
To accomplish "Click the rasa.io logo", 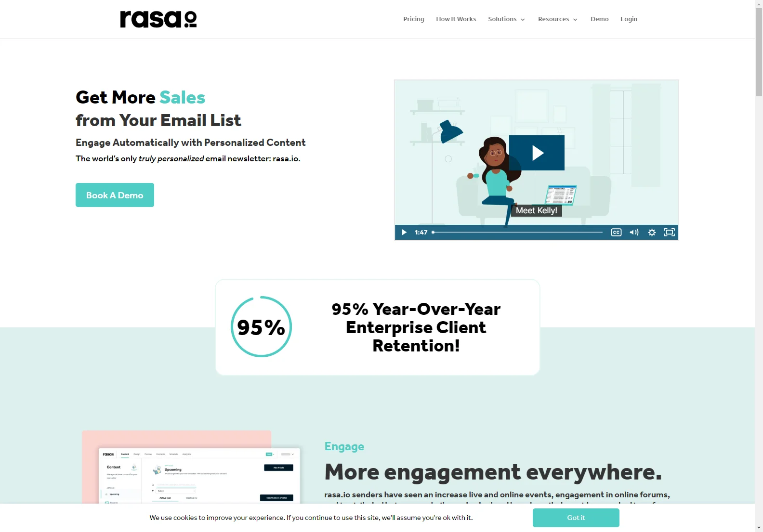I will [x=158, y=19].
